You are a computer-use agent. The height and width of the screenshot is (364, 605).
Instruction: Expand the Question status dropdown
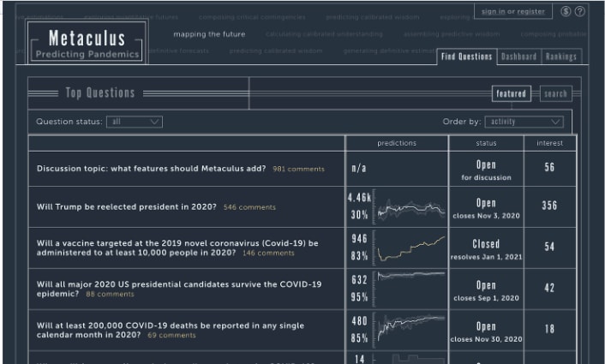pos(135,122)
